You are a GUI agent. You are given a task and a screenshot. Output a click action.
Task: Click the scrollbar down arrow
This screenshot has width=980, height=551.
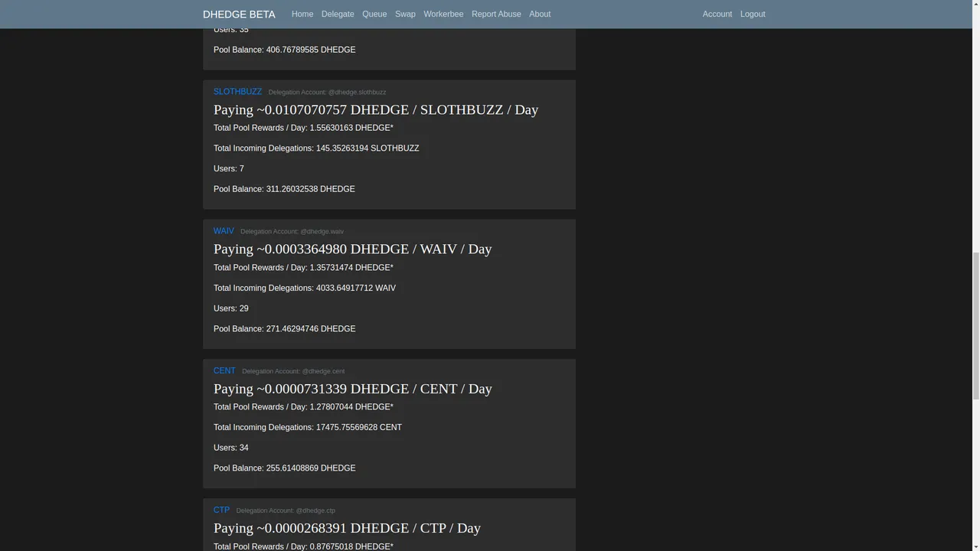tap(975, 546)
